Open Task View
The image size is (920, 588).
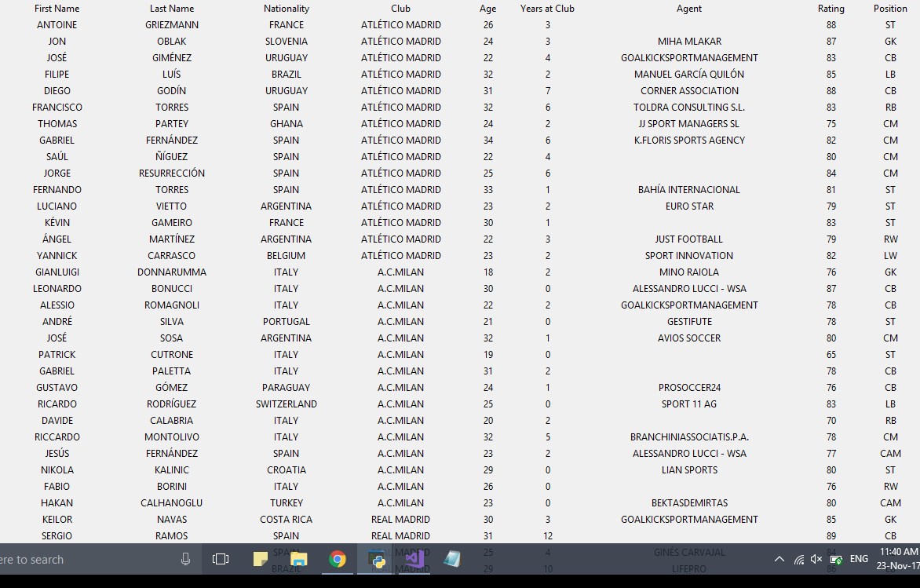pos(220,559)
